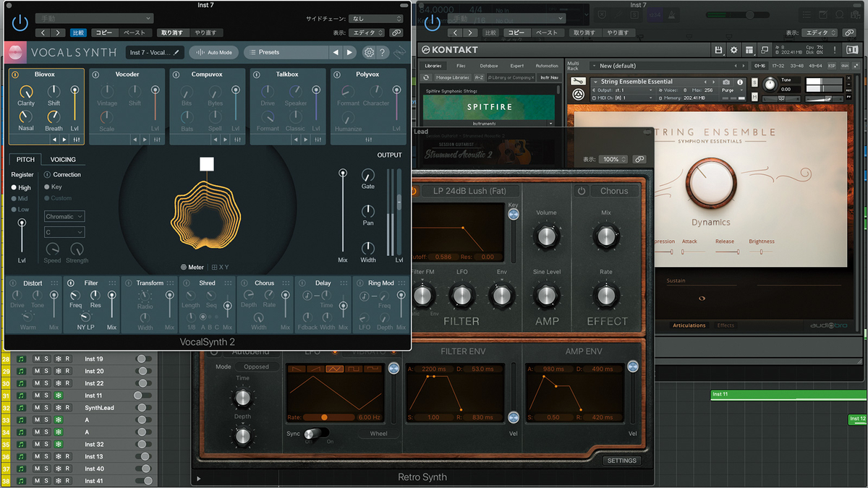The height and width of the screenshot is (488, 868).
Task: Click Kontakt warning exclamation icon
Action: click(836, 50)
